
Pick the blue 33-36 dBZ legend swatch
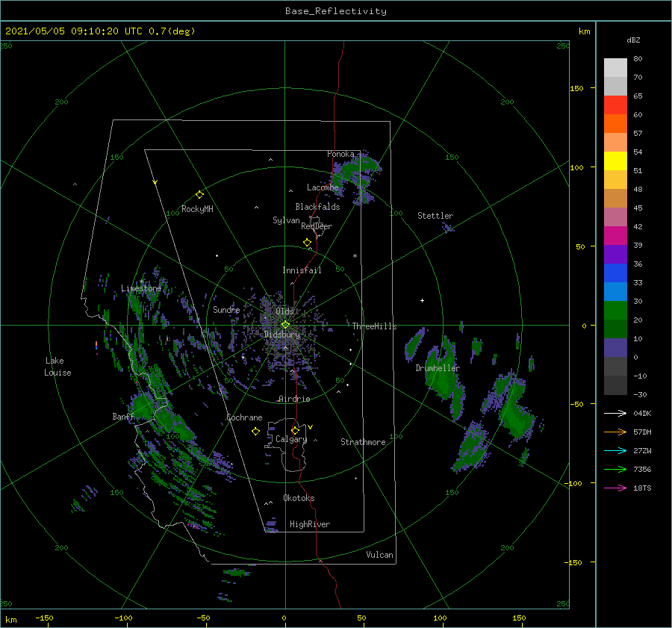615,273
